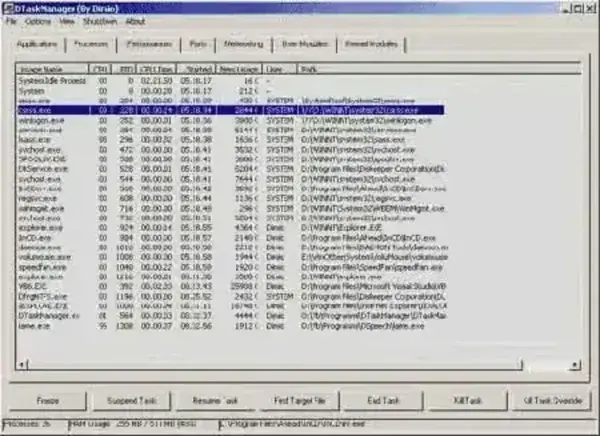Screen dimensions: 600x436
Task: Select the lsass.exe process row
Action: click(x=232, y=140)
